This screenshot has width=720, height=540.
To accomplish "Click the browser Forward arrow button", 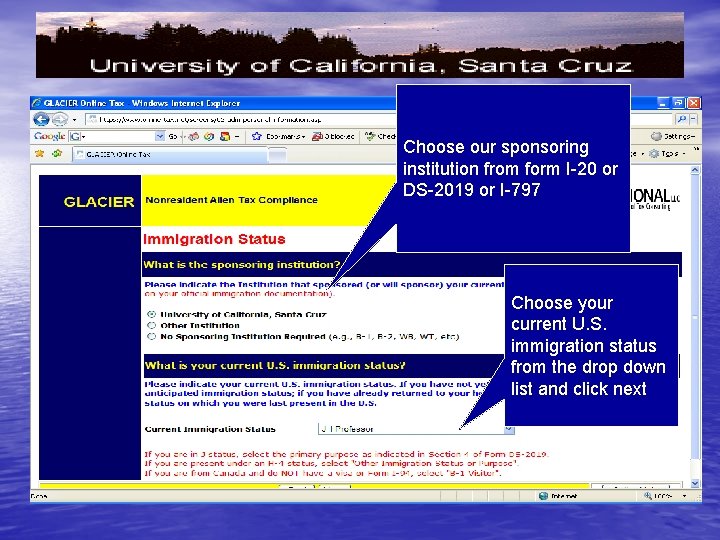I will (x=60, y=119).
